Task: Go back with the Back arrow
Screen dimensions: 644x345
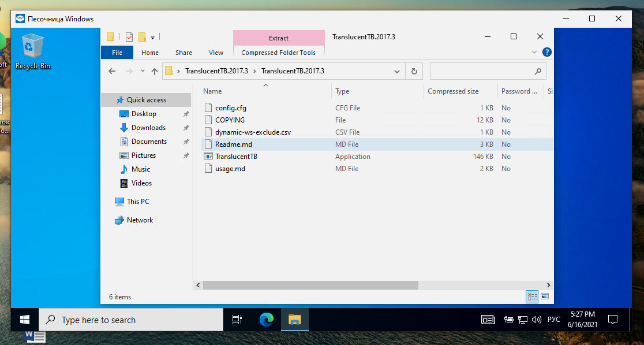Action: tap(112, 71)
